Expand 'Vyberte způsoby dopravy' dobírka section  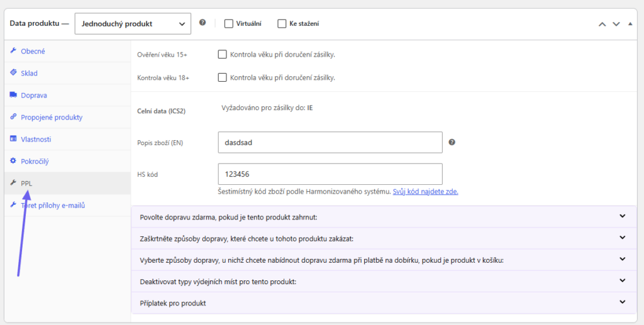[383, 260]
